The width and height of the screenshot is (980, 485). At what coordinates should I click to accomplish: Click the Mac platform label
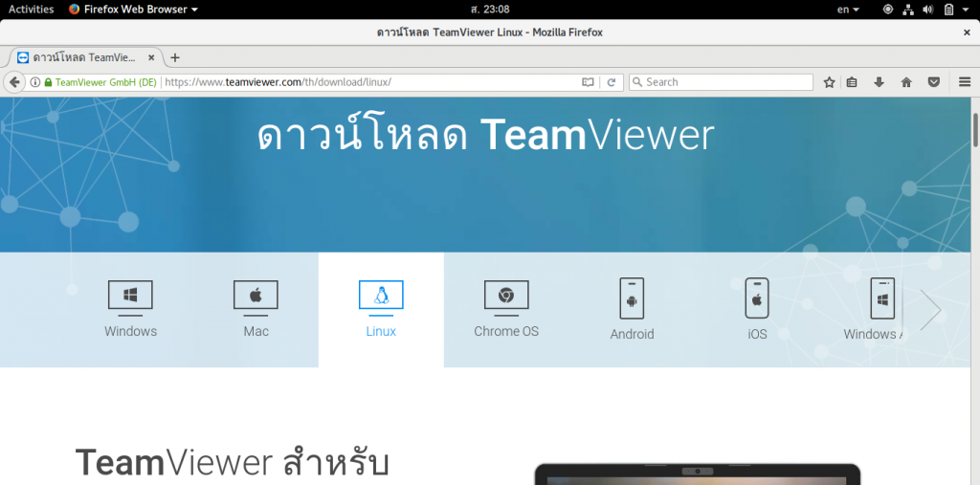click(256, 331)
